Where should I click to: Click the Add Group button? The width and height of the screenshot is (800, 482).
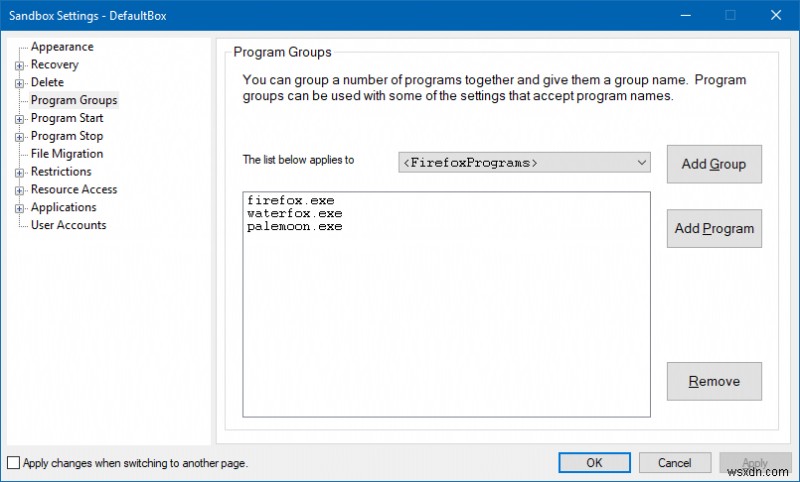pyautogui.click(x=714, y=164)
